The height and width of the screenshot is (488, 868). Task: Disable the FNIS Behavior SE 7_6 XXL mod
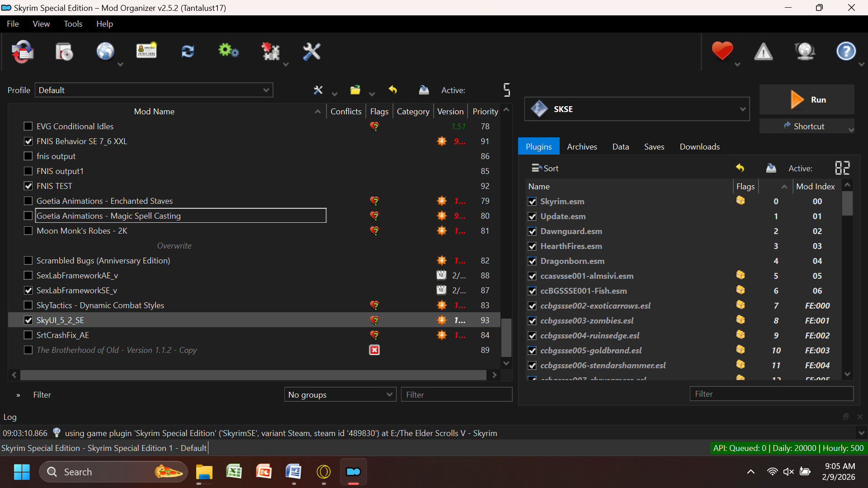click(28, 141)
